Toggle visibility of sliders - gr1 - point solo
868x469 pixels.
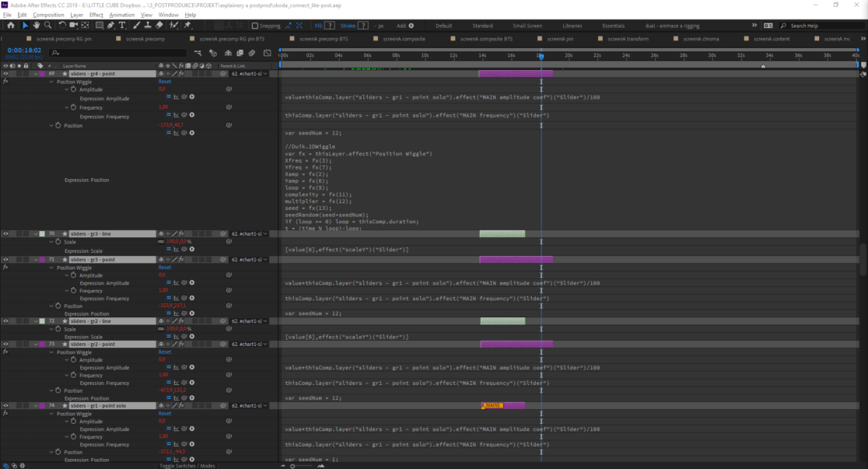coord(5,406)
